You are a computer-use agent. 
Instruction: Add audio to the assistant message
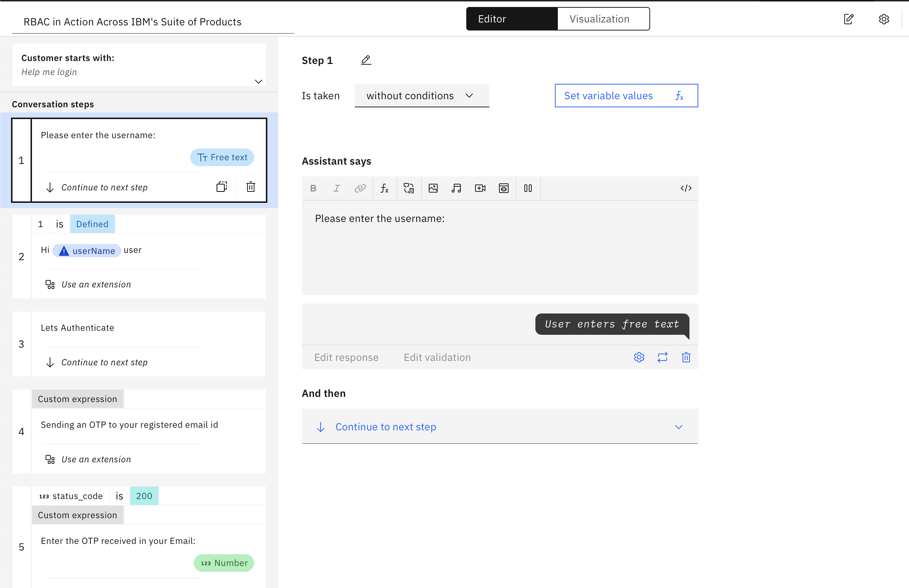(x=456, y=188)
